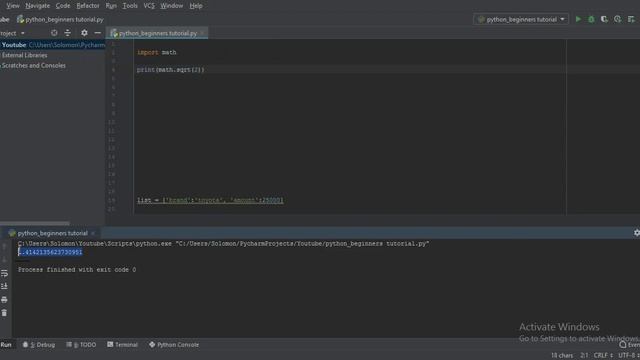Select the python_beginners tutorial.py editor tab
Screen dimensions: 640x360
[x=157, y=33]
